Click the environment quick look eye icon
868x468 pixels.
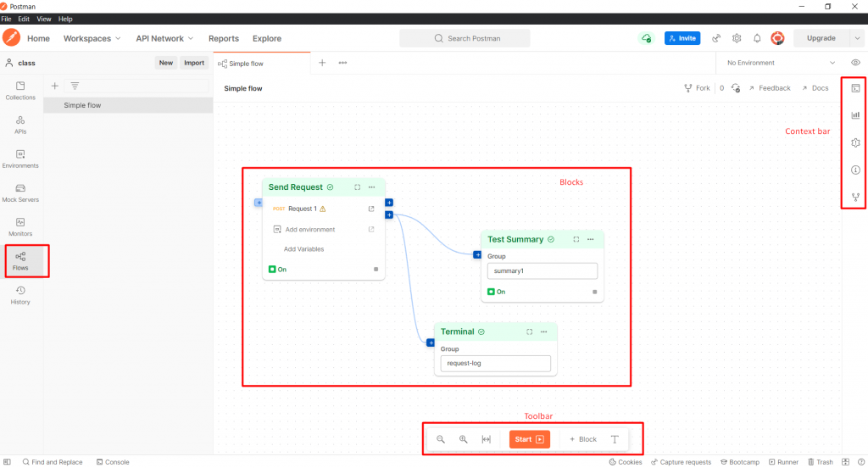pos(855,63)
